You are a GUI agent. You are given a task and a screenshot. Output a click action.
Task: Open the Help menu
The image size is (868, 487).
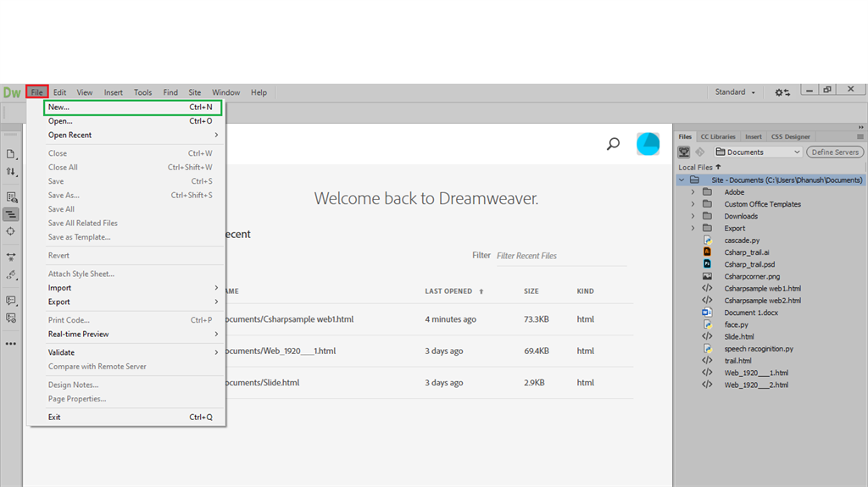(x=259, y=92)
